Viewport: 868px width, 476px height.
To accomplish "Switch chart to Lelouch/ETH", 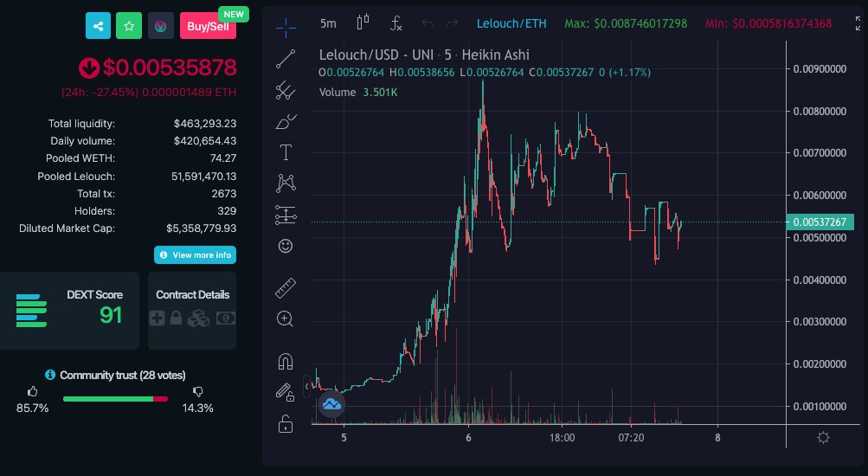I will point(511,24).
